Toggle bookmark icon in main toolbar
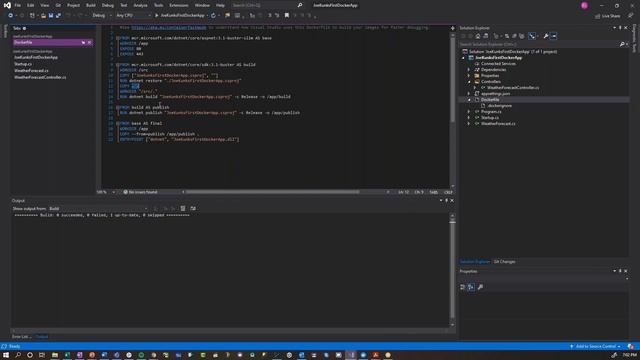Screen dimensions: 640x360 [x=287, y=16]
